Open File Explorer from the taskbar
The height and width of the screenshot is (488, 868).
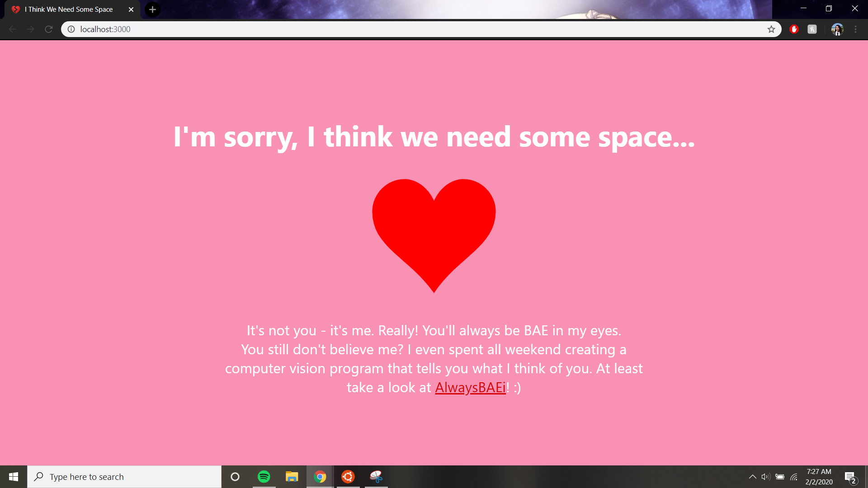292,477
